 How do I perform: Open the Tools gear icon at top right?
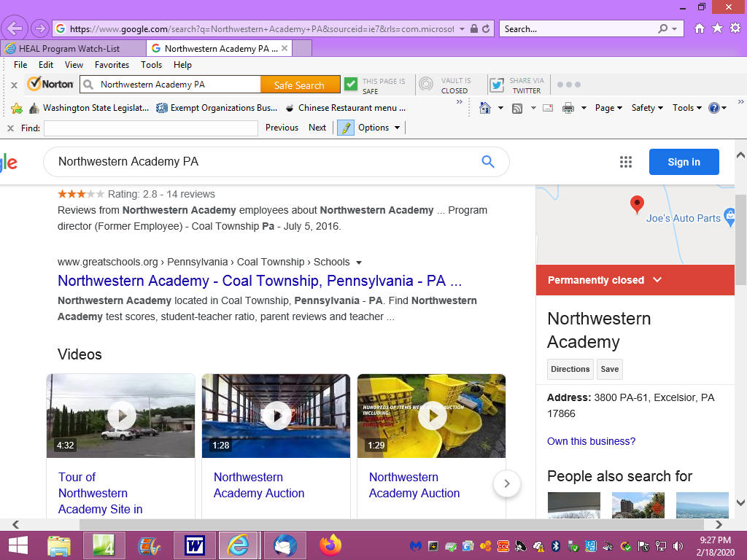[735, 28]
